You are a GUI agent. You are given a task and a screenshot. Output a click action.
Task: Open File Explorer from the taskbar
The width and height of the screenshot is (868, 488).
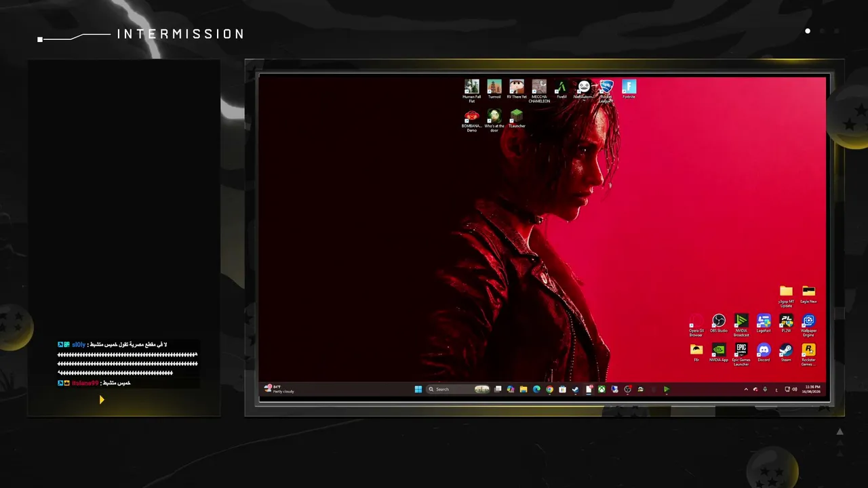point(524,389)
